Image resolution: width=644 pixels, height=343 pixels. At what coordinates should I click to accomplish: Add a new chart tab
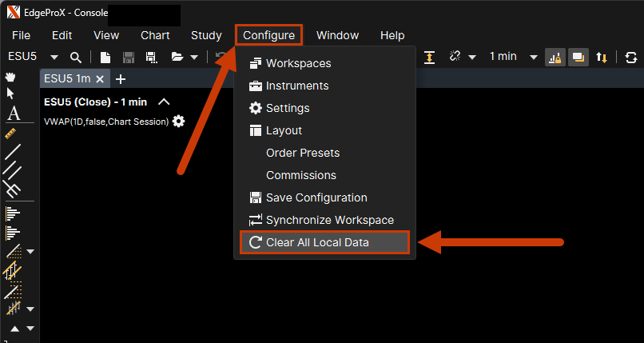point(121,78)
